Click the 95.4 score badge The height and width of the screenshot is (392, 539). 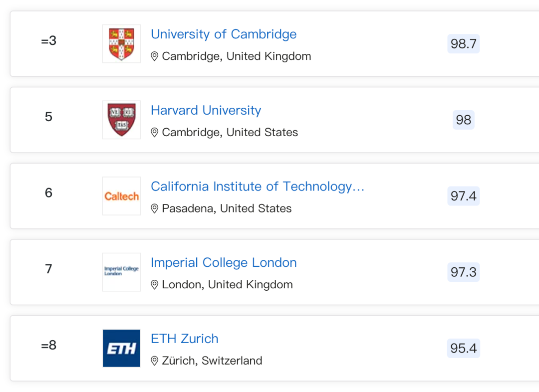(x=463, y=348)
